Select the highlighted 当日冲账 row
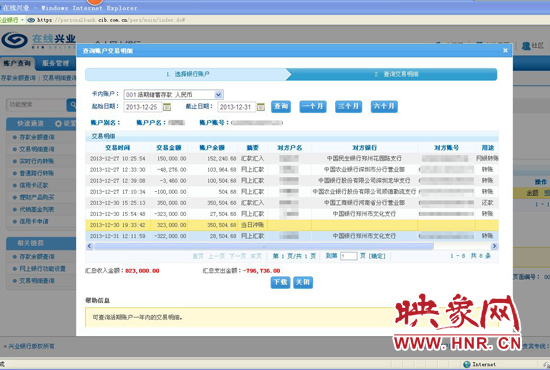Viewport: 550px width, 370px height. 292,225
